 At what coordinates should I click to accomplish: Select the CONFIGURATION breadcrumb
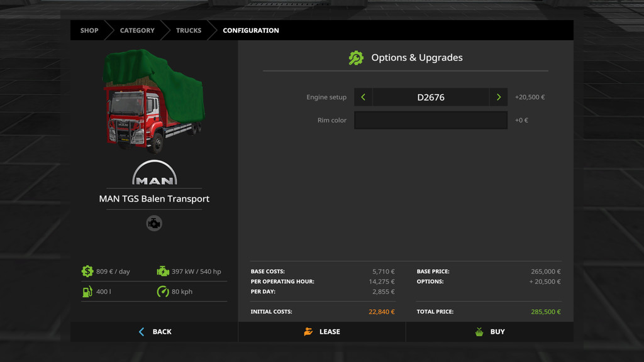[250, 30]
